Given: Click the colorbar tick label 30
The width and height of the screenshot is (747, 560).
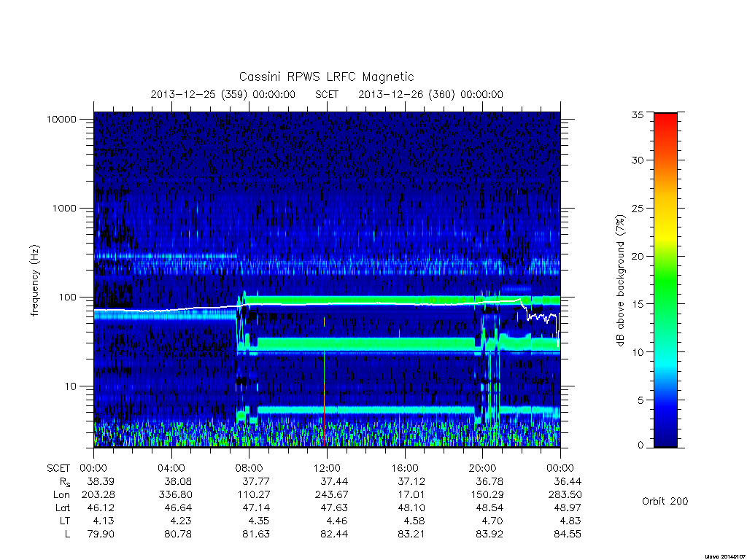Looking at the screenshot, I should (x=638, y=160).
